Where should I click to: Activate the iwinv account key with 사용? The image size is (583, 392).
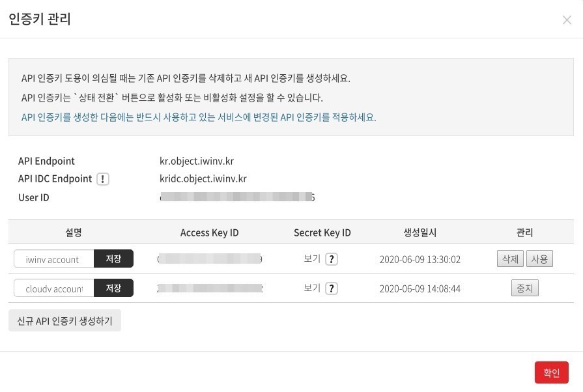tap(539, 259)
